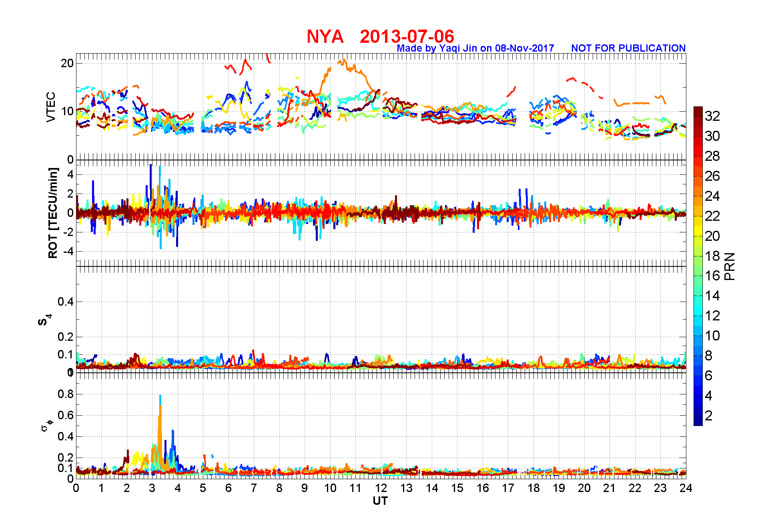Select the σφ axis tick label 0.8

[66, 394]
